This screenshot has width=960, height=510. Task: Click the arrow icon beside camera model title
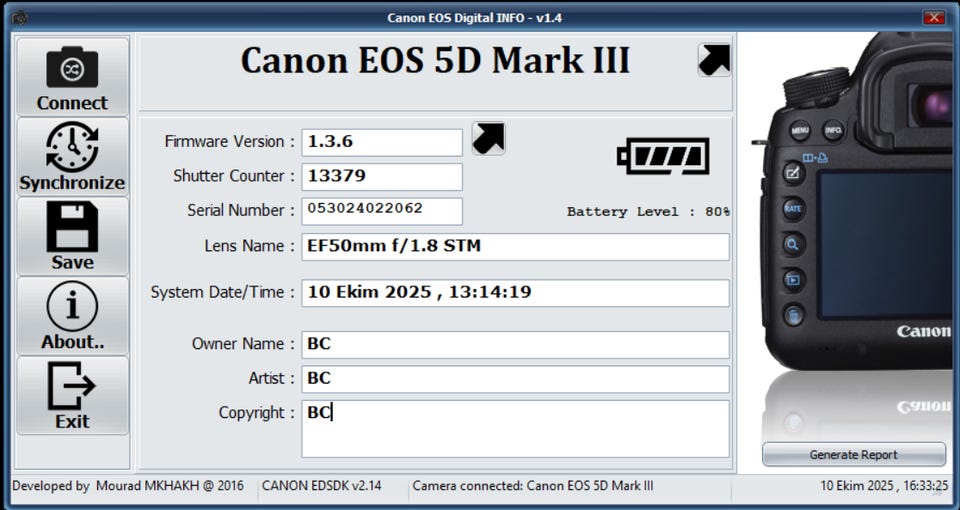coord(714,59)
